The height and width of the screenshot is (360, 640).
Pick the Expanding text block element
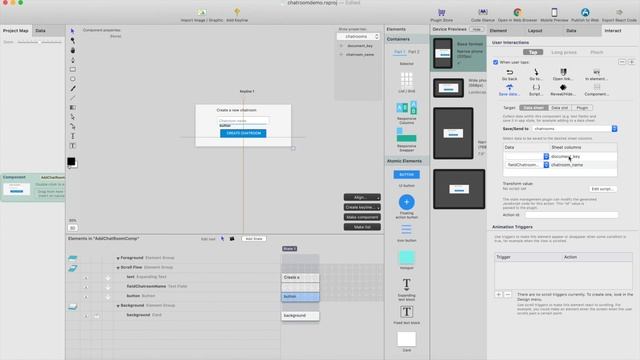[406, 289]
